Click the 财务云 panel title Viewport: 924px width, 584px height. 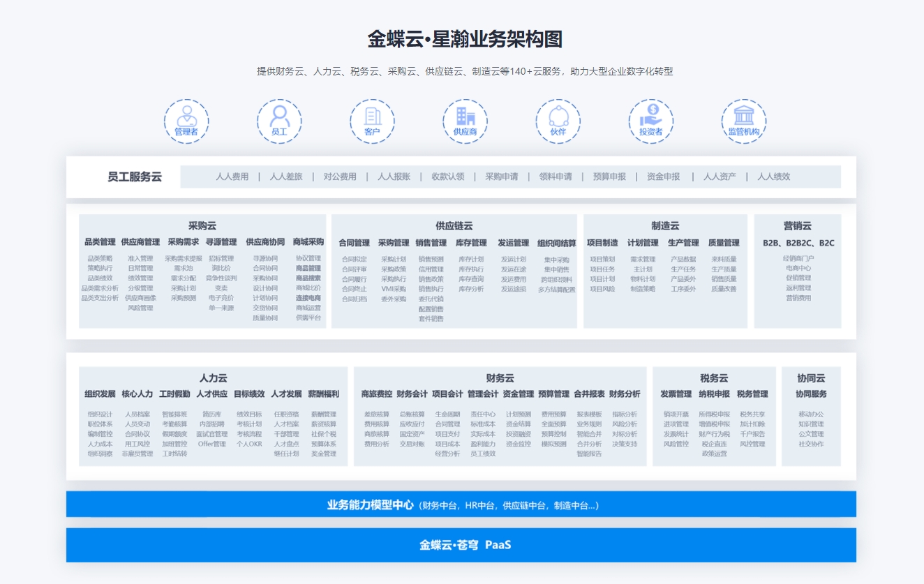pyautogui.click(x=500, y=377)
